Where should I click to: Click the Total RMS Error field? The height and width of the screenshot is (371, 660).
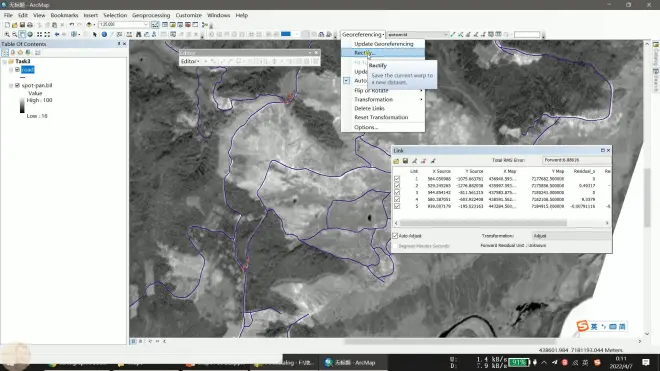[577, 160]
